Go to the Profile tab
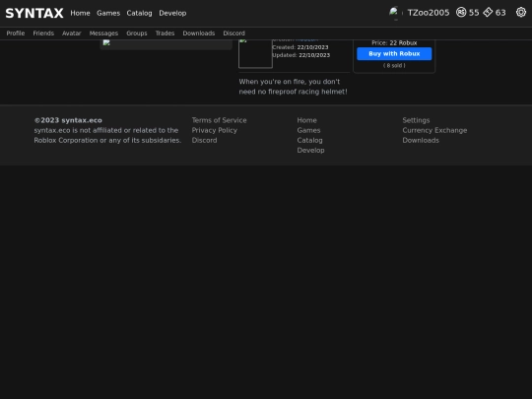 click(16, 33)
